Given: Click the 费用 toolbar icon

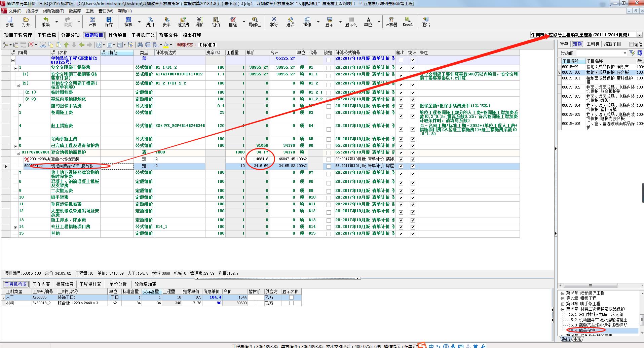Looking at the screenshot, I should 150,22.
